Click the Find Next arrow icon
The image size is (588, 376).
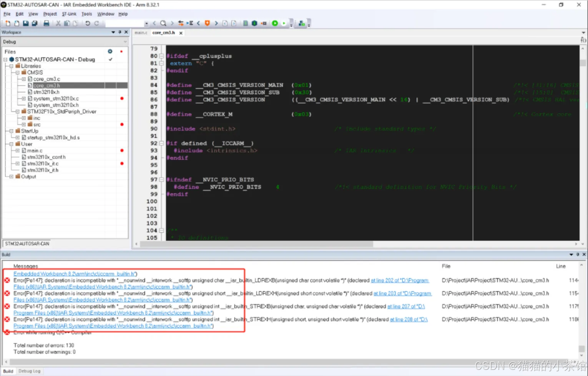click(172, 23)
